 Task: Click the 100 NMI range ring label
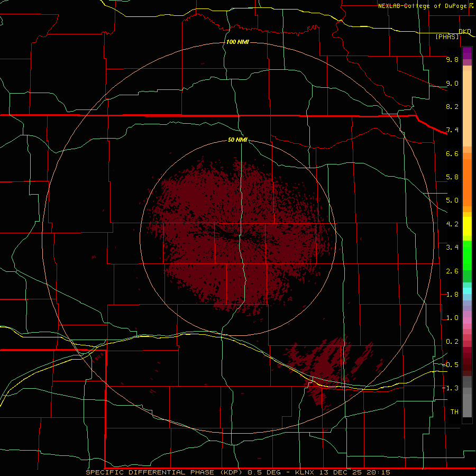(237, 42)
